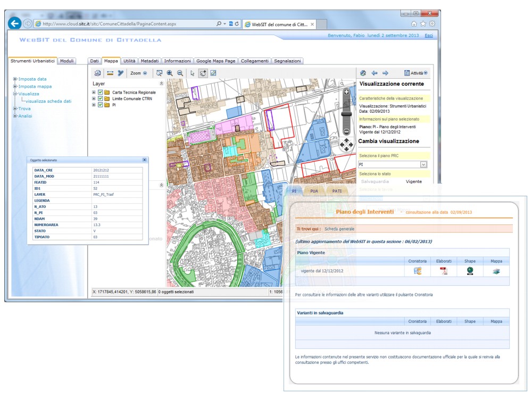Viewport: 532px width, 399px height.
Task: Collapse the Layer panel with the chevron
Action: [162, 84]
